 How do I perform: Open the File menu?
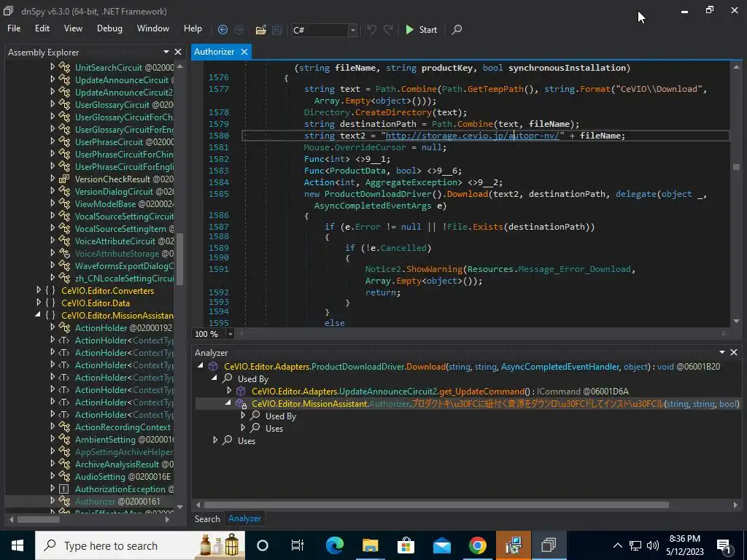click(14, 28)
